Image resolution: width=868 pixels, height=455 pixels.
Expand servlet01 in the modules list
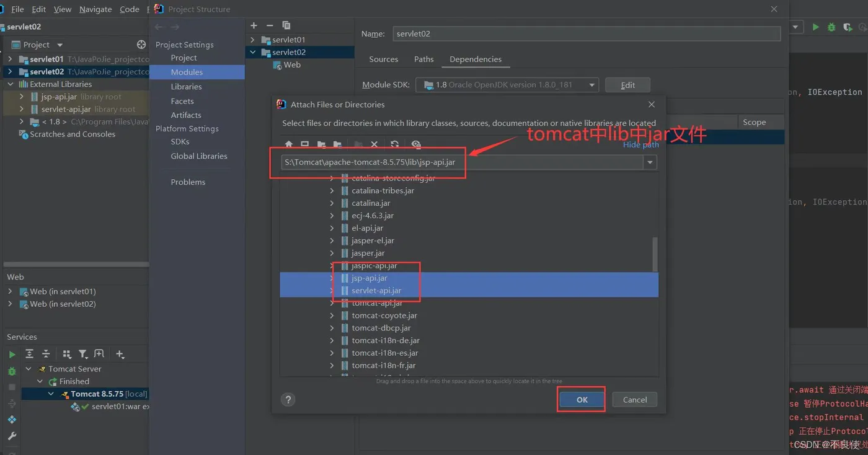(x=253, y=40)
